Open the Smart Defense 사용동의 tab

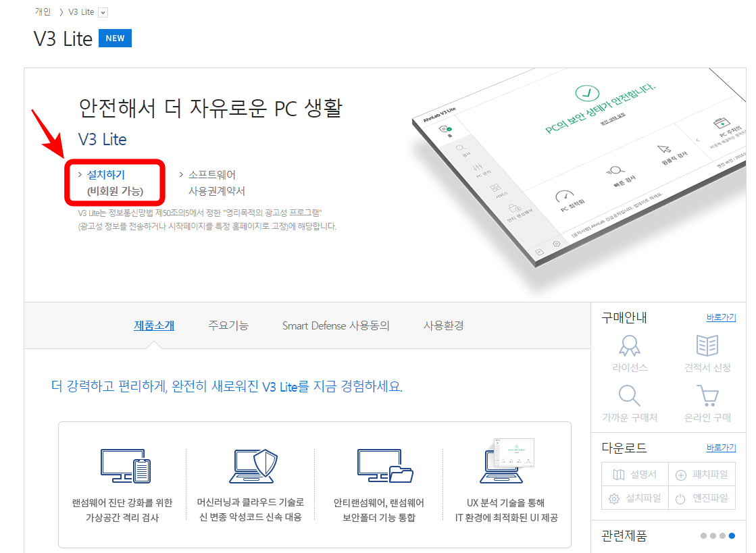tap(338, 325)
